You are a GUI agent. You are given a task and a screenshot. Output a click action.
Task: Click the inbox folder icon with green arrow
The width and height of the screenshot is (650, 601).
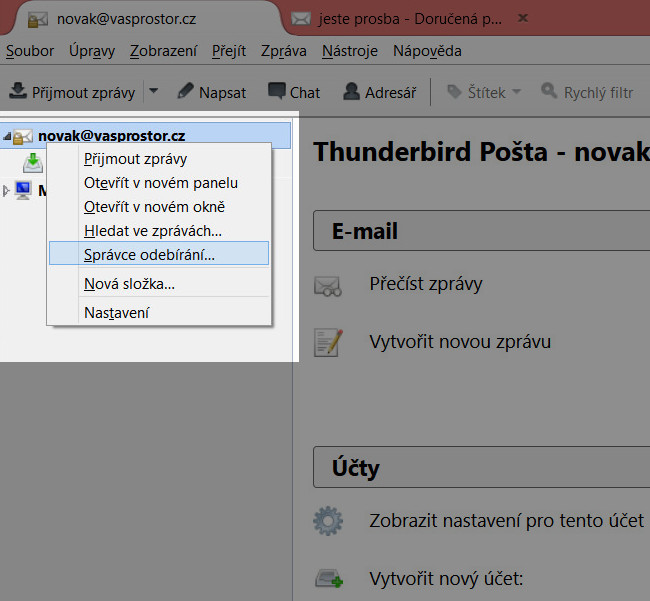coord(33,163)
